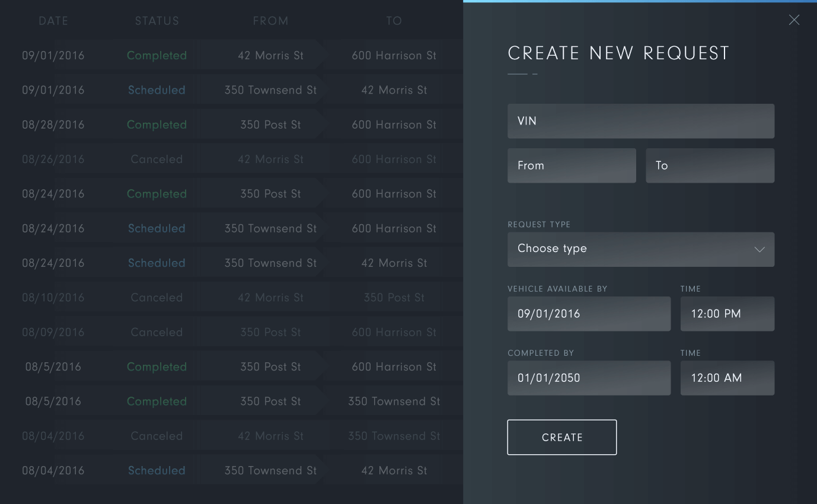The image size is (817, 504).
Task: Edit the Completed By date 01/01/2050
Action: click(x=589, y=378)
